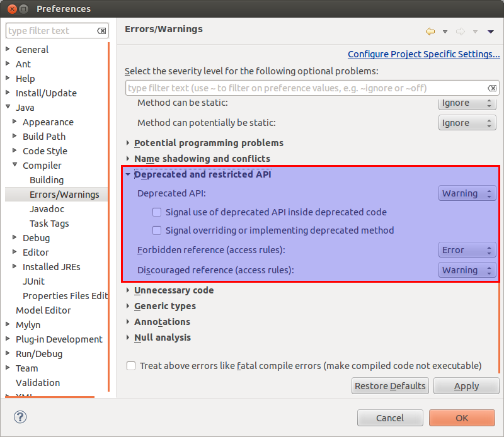
Task: Click the Restore Defaults button
Action: 390,385
